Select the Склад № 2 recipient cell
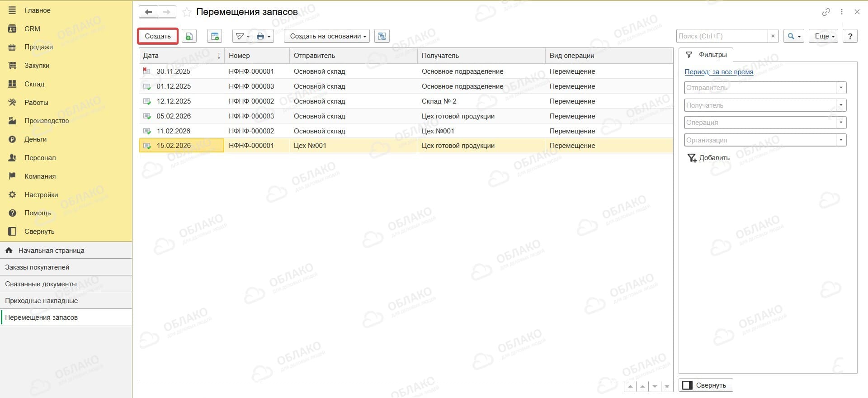Screen dimensions: 868x398 481,101
